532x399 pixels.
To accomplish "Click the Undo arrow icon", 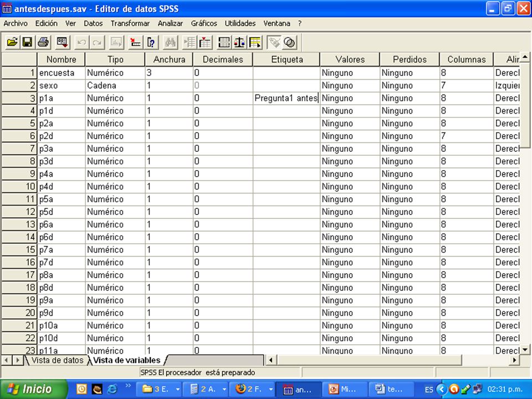I will [x=81, y=43].
